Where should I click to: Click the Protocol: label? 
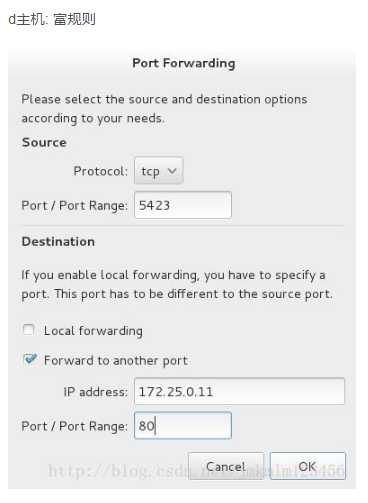(100, 171)
